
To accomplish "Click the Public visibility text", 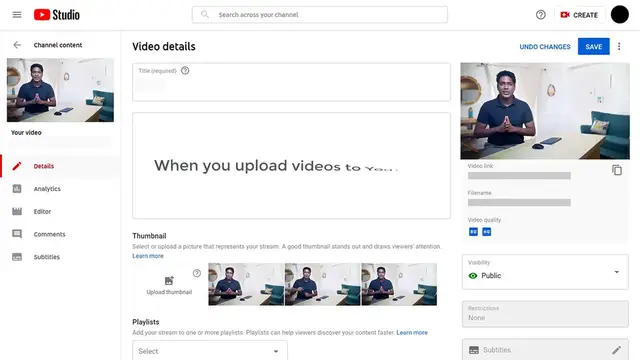I will 491,276.
